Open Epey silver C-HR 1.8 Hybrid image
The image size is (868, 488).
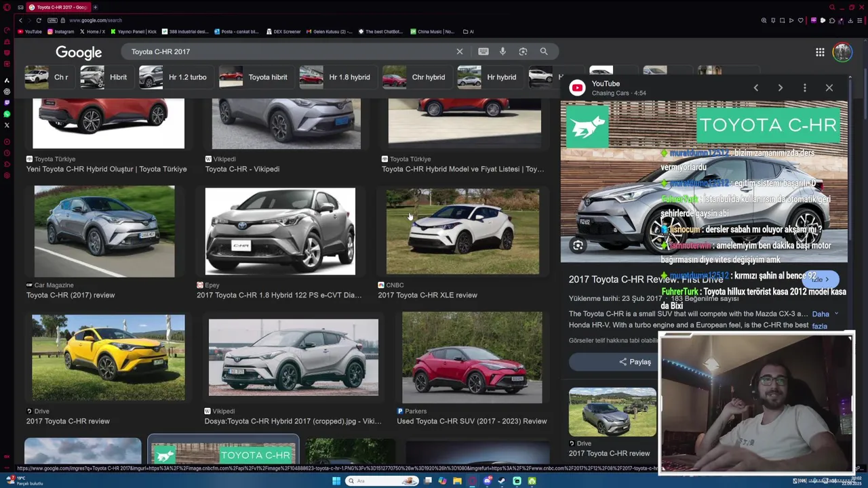pos(280,231)
